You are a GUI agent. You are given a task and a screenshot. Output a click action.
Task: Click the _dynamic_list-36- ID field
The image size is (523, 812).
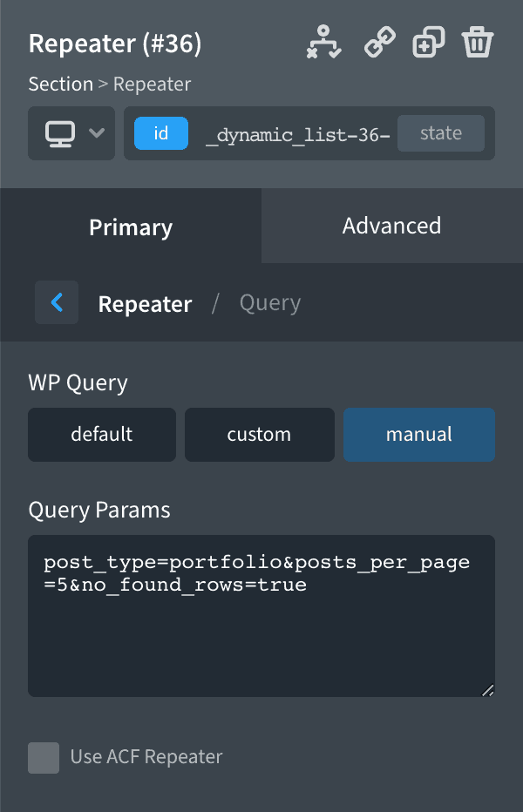[x=296, y=134]
